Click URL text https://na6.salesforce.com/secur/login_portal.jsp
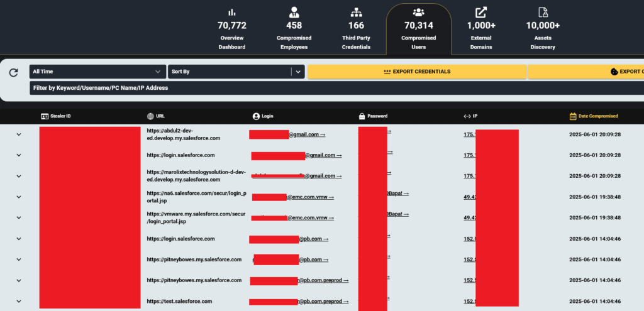This screenshot has width=644, height=311. tap(197, 197)
